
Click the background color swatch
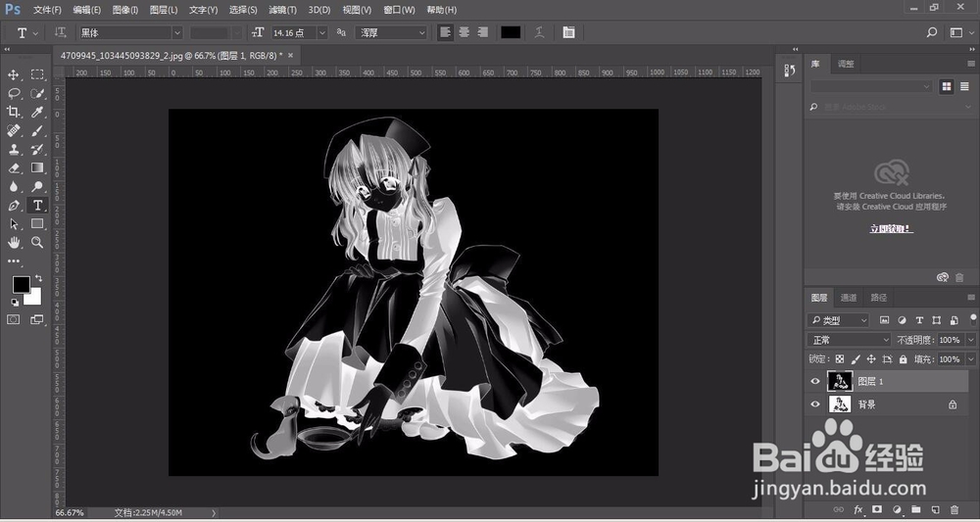[35, 299]
